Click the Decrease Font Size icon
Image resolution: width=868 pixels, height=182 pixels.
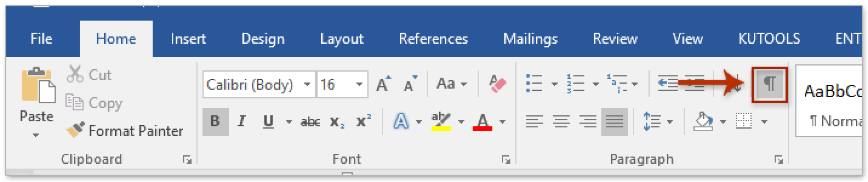click(x=410, y=84)
